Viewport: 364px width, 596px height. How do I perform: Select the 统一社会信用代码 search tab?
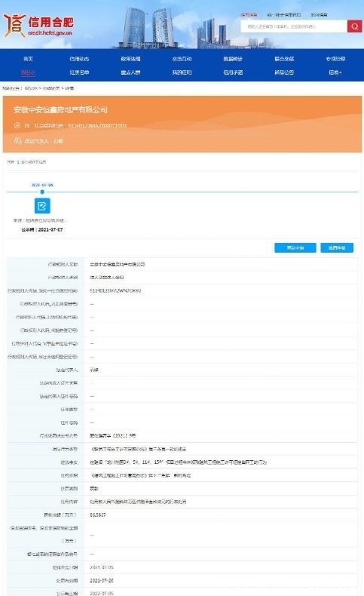[284, 15]
